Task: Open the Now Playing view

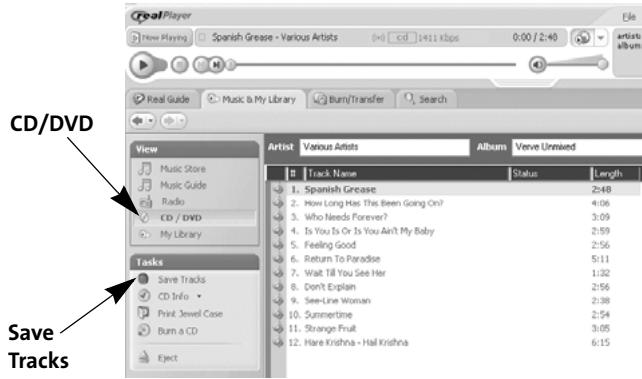Action: click(x=159, y=38)
